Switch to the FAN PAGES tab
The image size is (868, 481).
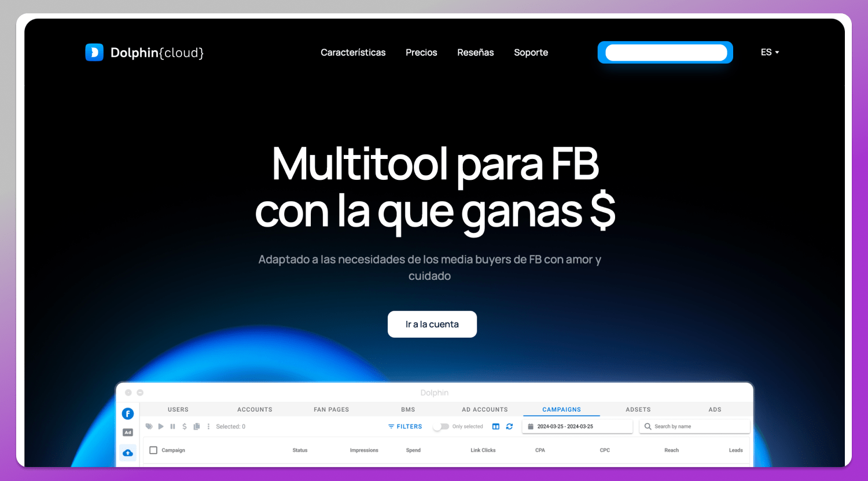click(x=332, y=409)
